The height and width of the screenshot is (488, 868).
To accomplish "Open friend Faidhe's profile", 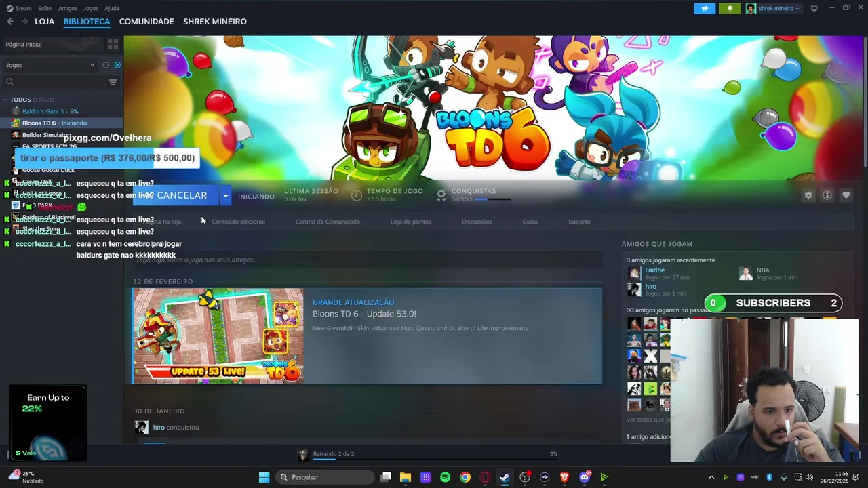I will click(x=654, y=270).
